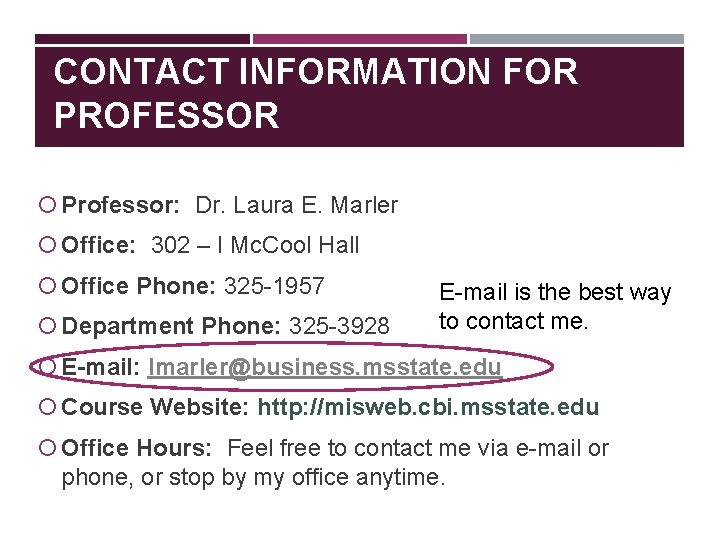Click the dark maroon accent bar above title

click(142, 39)
